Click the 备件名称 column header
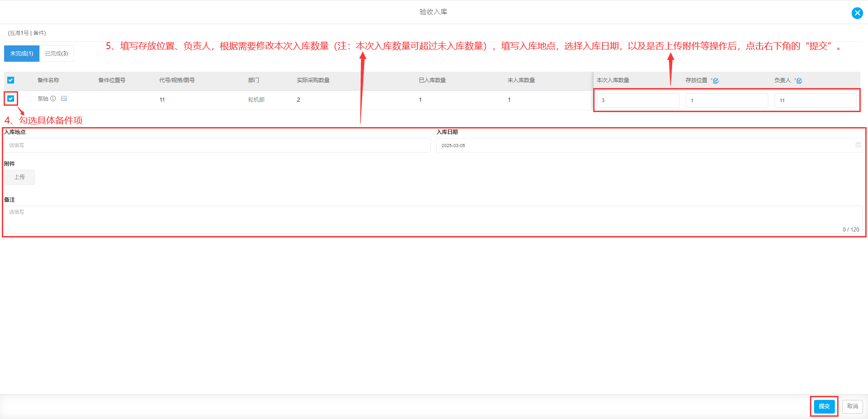 click(x=49, y=80)
